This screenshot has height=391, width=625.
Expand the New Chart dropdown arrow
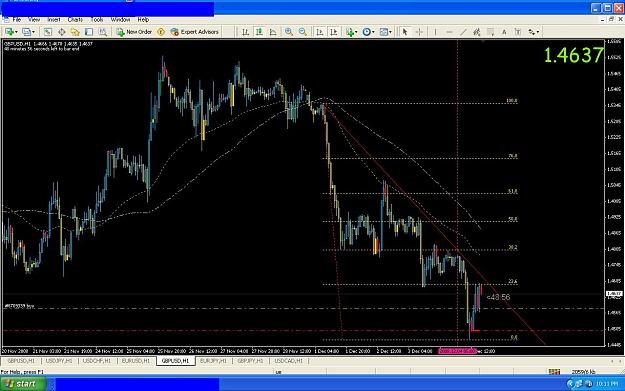pyautogui.click(x=16, y=32)
